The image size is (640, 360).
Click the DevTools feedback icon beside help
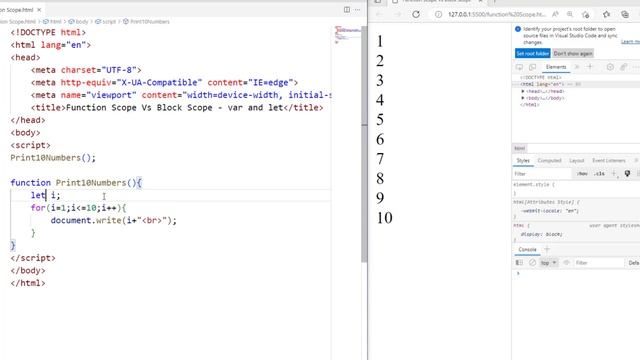pyautogui.click(x=623, y=67)
